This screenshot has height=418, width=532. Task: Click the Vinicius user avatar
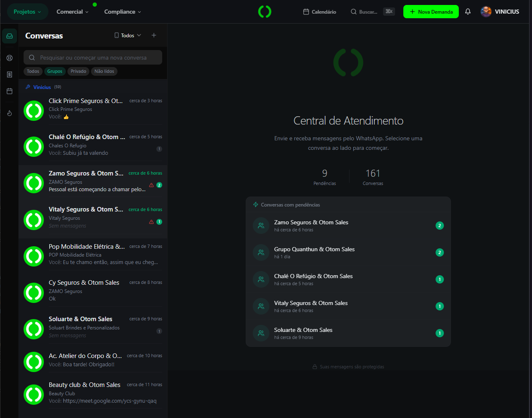(x=486, y=12)
